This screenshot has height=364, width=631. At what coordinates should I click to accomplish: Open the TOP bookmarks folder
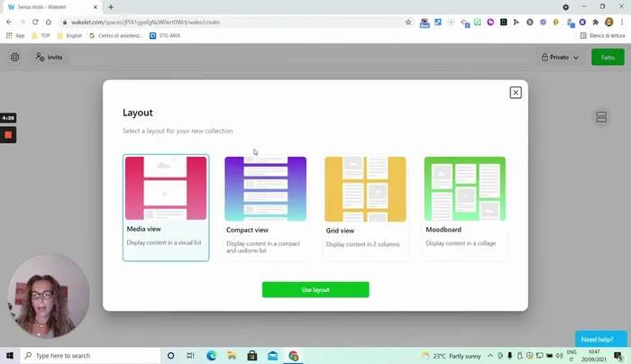tap(41, 35)
